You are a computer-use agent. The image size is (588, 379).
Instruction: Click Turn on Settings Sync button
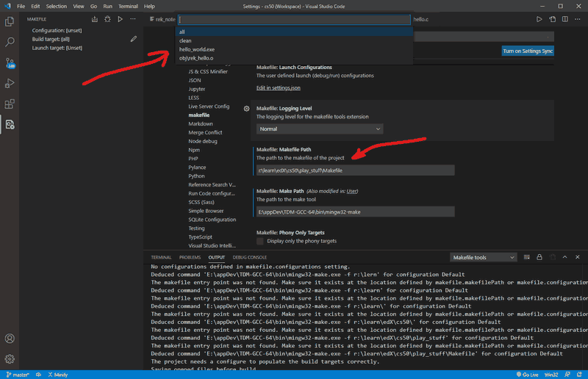pos(528,51)
